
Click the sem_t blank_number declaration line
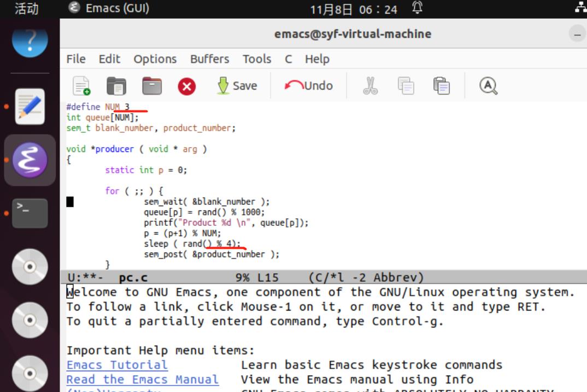[x=151, y=128]
